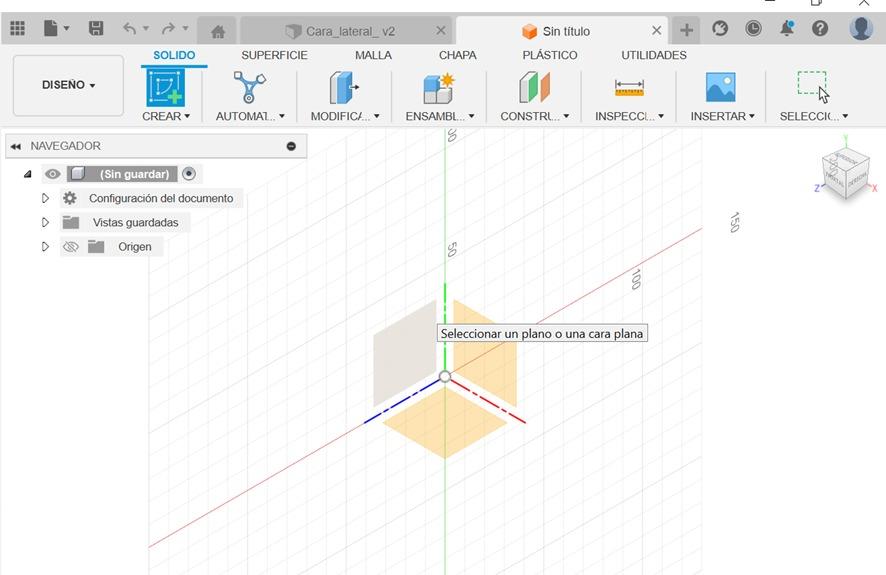Collapse the navigator with the double arrows
Viewport: 886px width, 575px height.
tap(15, 146)
